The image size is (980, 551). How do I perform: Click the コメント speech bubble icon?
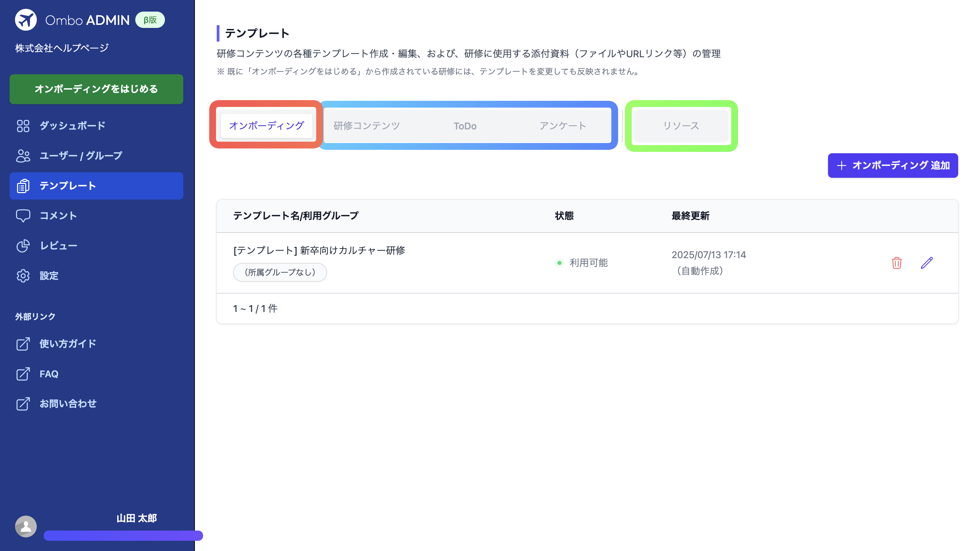pyautogui.click(x=23, y=216)
